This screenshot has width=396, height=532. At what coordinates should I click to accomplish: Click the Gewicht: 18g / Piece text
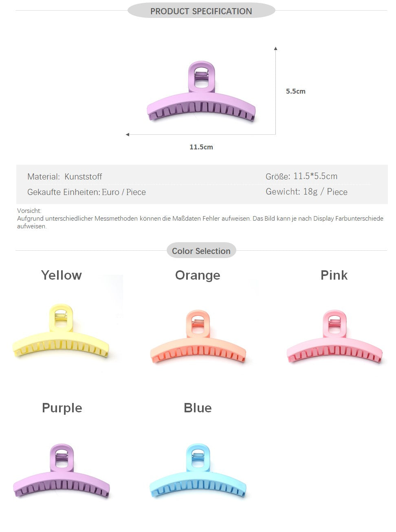(306, 192)
